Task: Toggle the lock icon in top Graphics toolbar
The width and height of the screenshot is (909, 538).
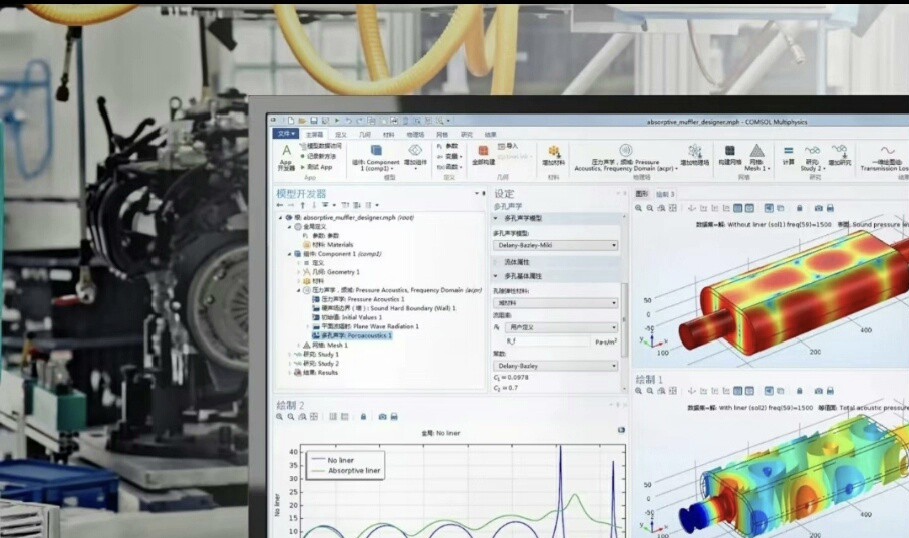Action: pos(799,208)
